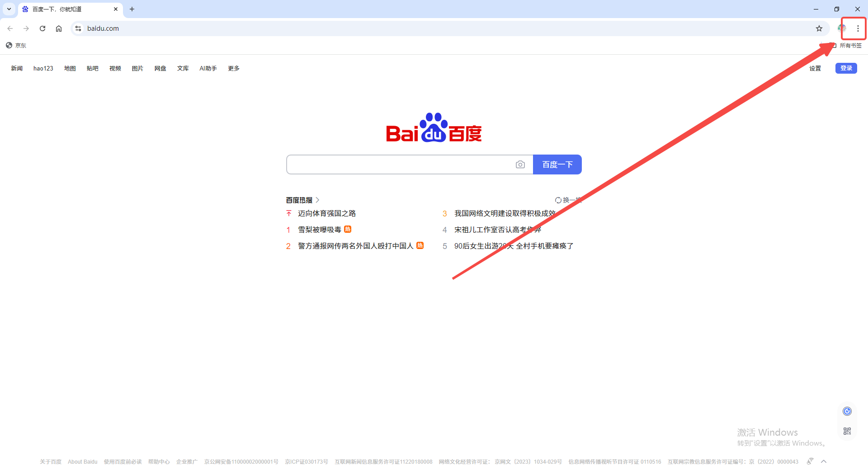The height and width of the screenshot is (470, 868).
Task: Click the chevron next to 百度热搜
Action: click(318, 200)
